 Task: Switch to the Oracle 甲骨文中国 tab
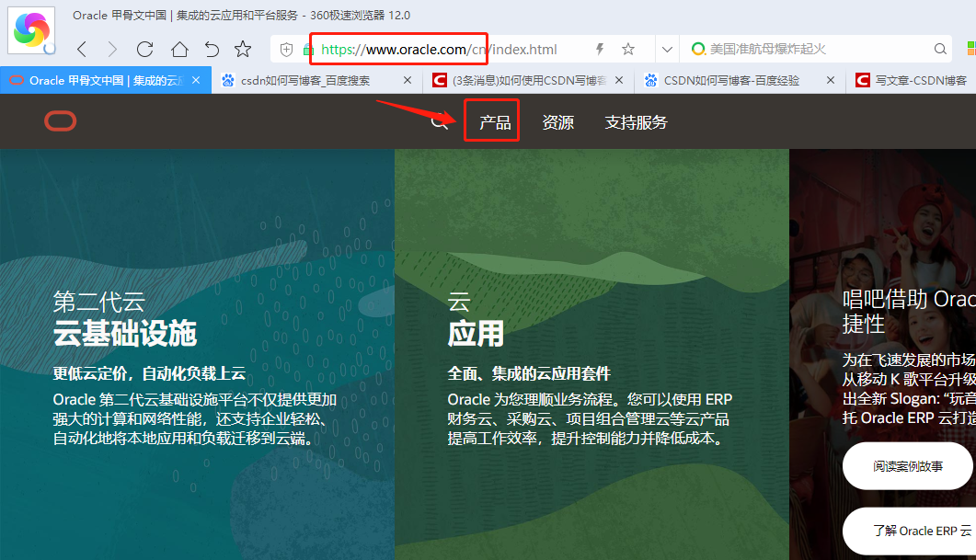click(x=106, y=80)
